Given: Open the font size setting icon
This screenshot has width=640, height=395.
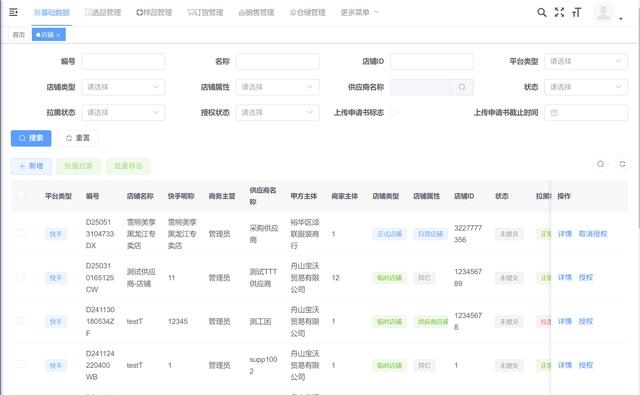Looking at the screenshot, I should click(x=576, y=12).
